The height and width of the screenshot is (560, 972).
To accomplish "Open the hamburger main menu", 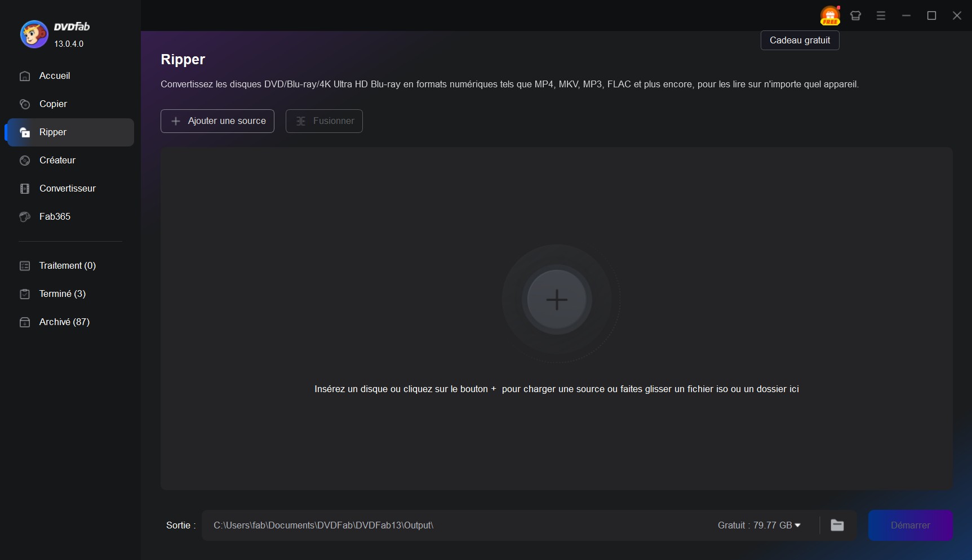I will click(881, 15).
